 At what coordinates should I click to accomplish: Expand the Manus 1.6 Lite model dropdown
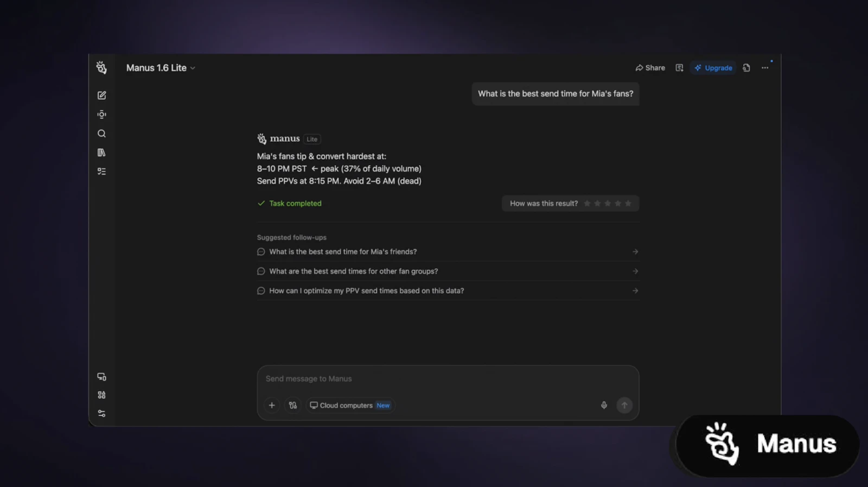coord(161,68)
